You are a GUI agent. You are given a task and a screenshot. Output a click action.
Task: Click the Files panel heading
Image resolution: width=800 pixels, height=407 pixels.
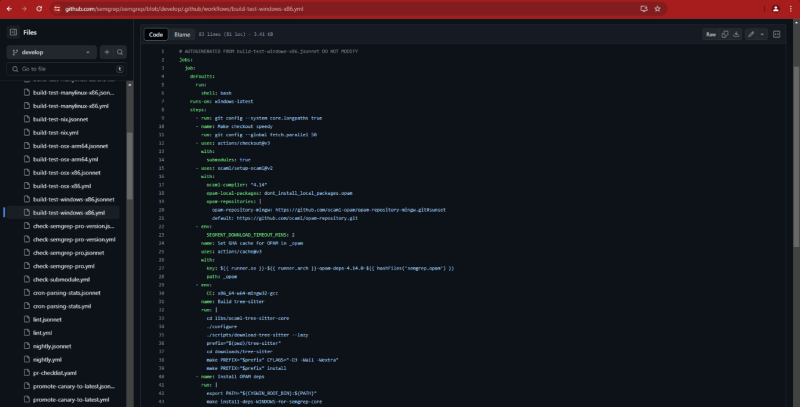pos(30,32)
